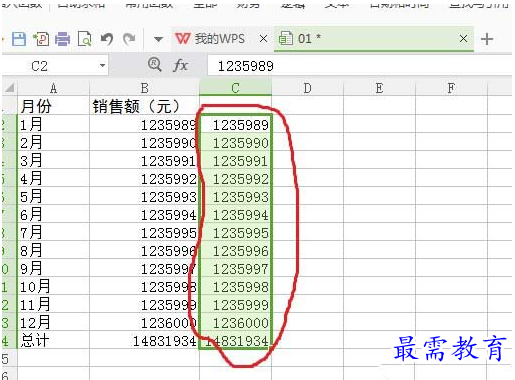Click the Export to PDF icon
The height and width of the screenshot is (380, 515).
pyautogui.click(x=41, y=39)
